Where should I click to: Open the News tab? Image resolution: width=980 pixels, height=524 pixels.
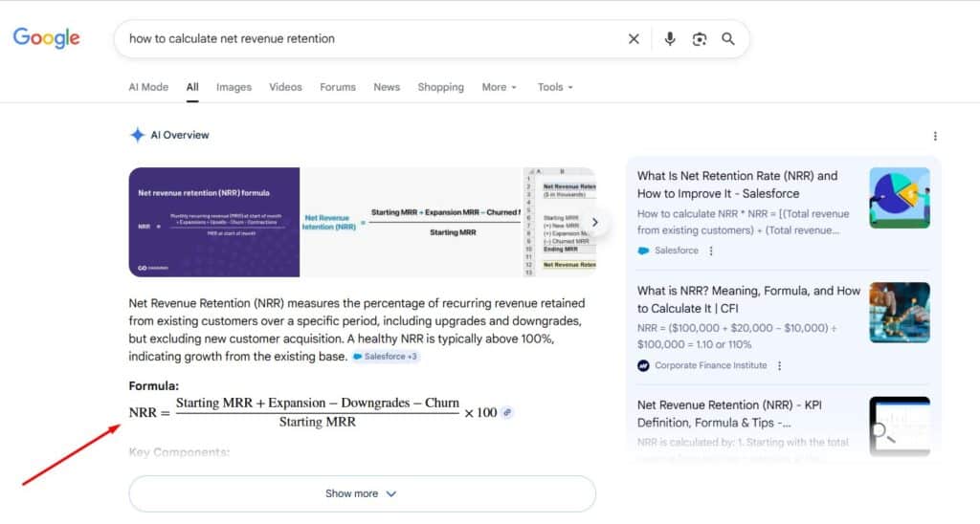387,87
